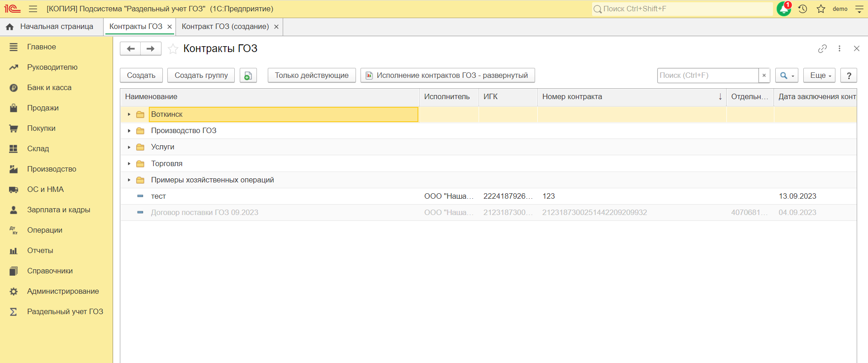This screenshot has height=363, width=868.
Task: Click Зарплата и кадры person icon
Action: [x=14, y=210]
